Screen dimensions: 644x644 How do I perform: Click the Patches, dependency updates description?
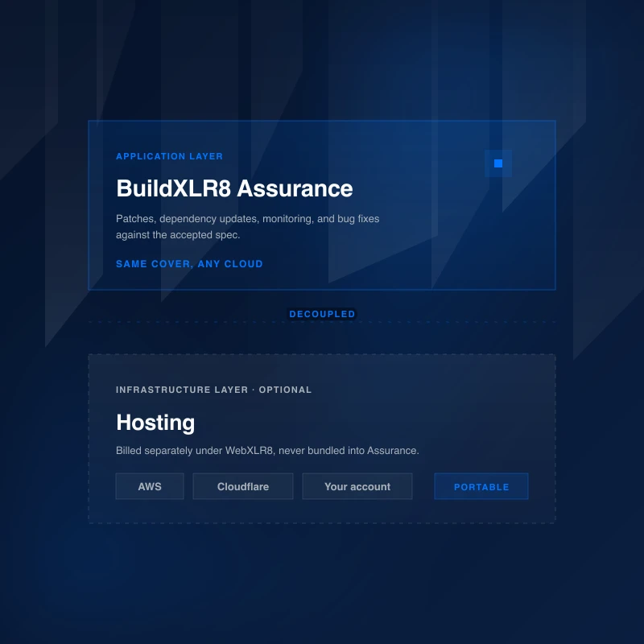pos(248,227)
